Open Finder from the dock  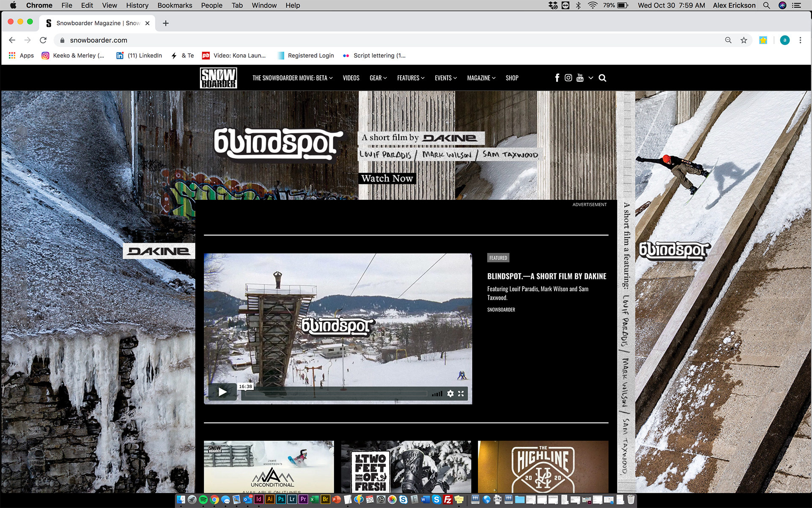181,500
